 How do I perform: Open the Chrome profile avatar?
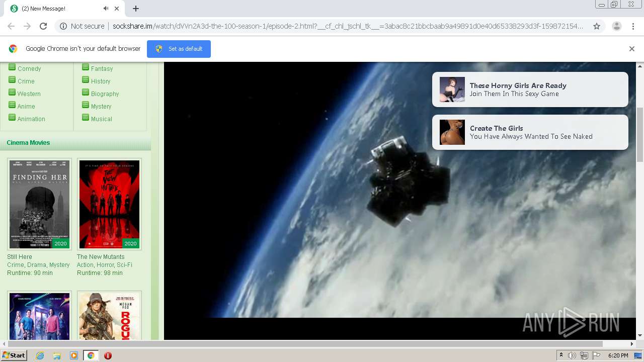click(616, 26)
